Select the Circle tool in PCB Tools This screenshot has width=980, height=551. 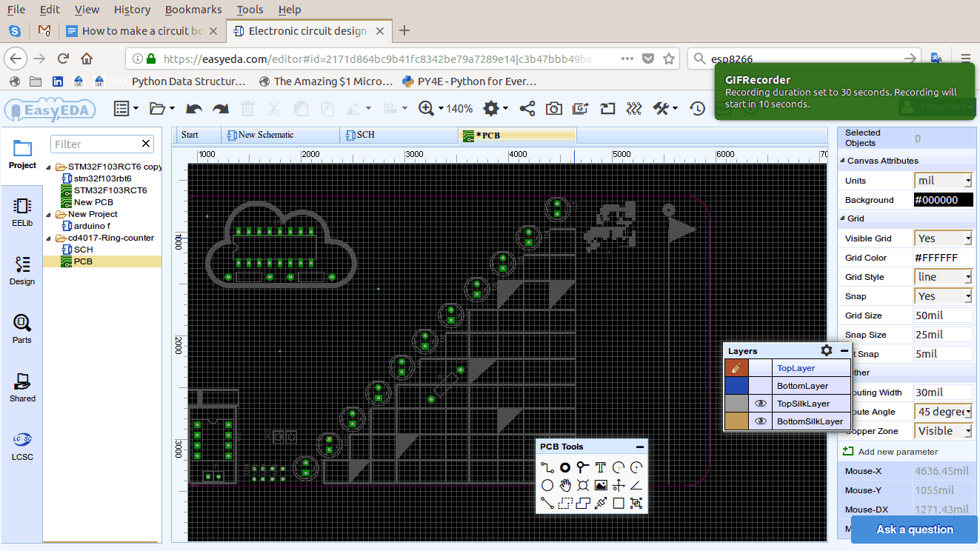(x=547, y=485)
